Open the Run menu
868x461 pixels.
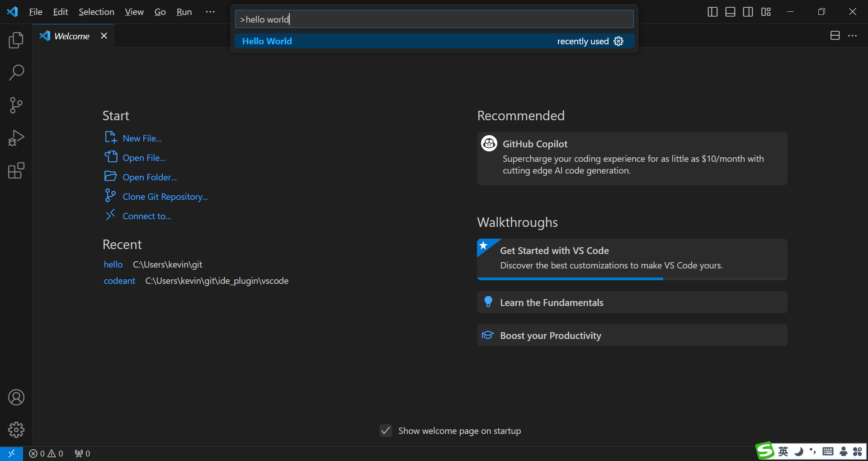coord(184,12)
